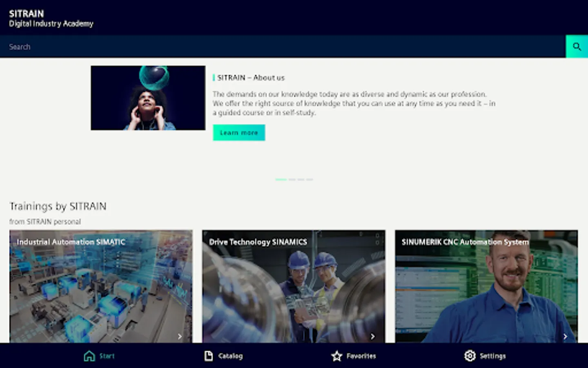
Task: Click the SITRAIN – About us heading
Action: (x=251, y=78)
